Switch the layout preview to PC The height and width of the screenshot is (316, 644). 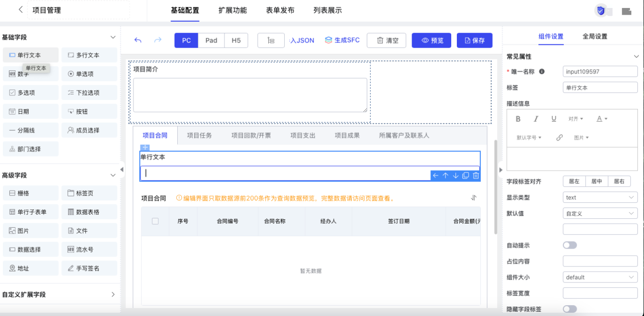coord(186,41)
